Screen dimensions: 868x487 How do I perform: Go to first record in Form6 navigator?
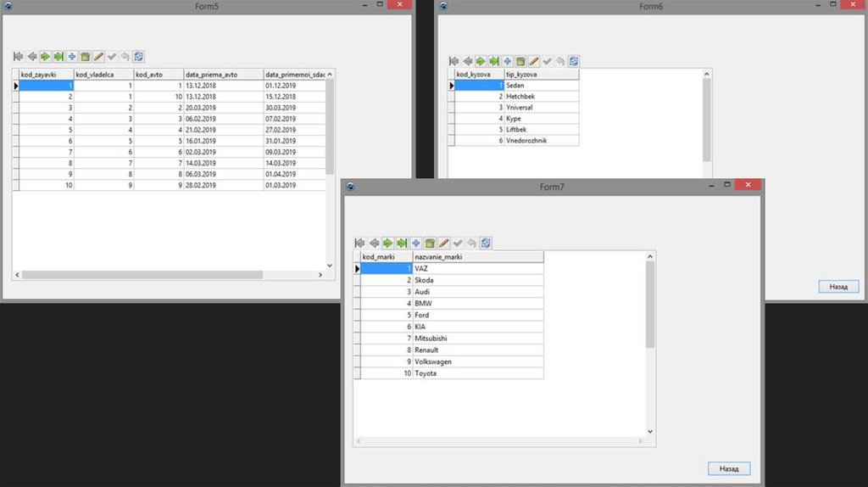click(454, 61)
